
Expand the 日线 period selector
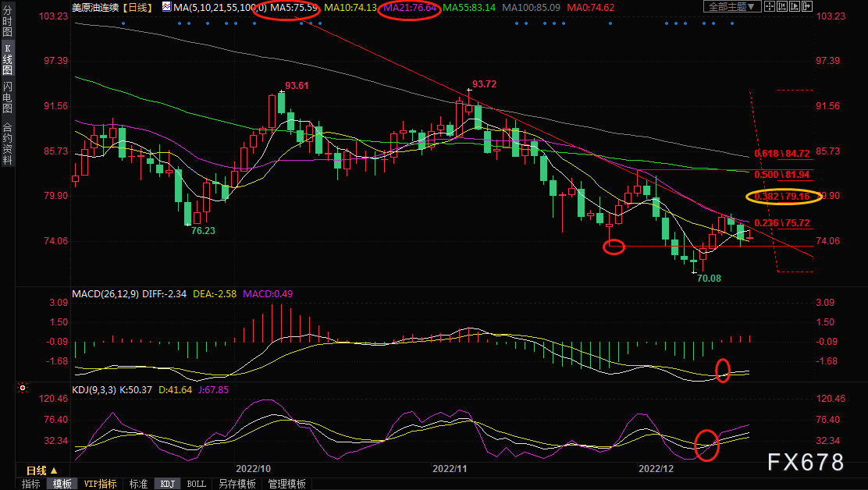point(42,470)
